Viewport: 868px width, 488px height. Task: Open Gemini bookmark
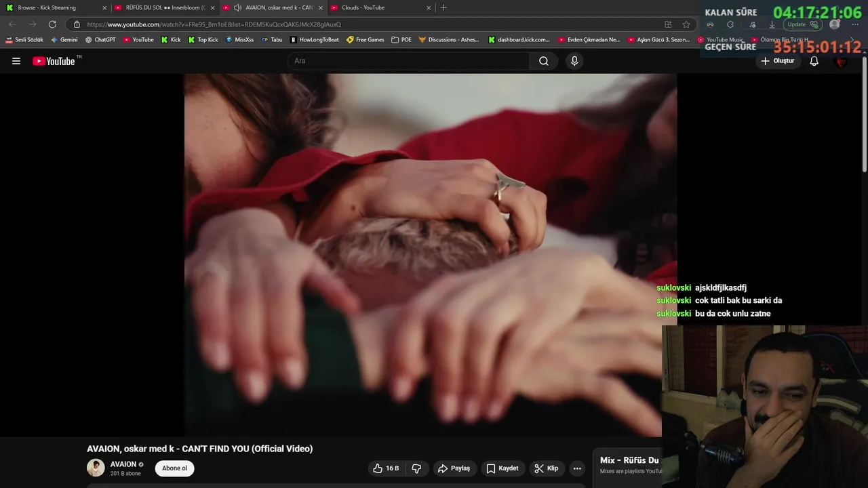(x=64, y=40)
